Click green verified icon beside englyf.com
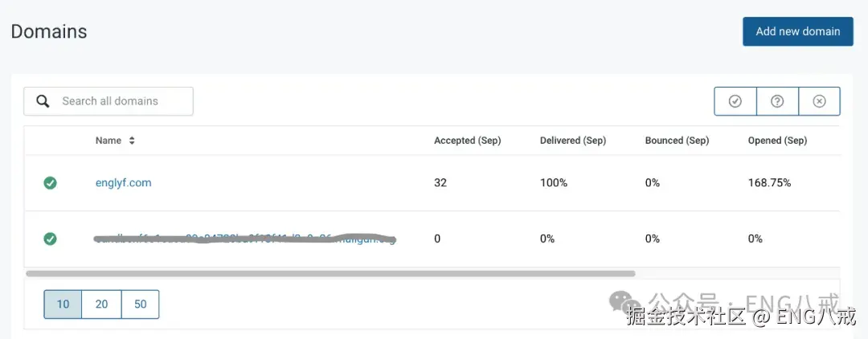The width and height of the screenshot is (868, 339). pos(50,183)
